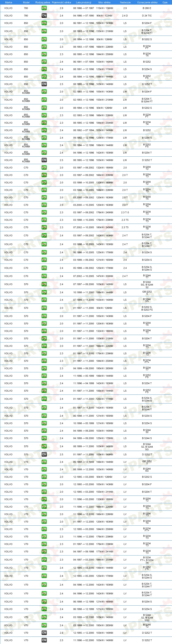Click the Opis column header
This screenshot has width=172, height=644.
point(165,2)
